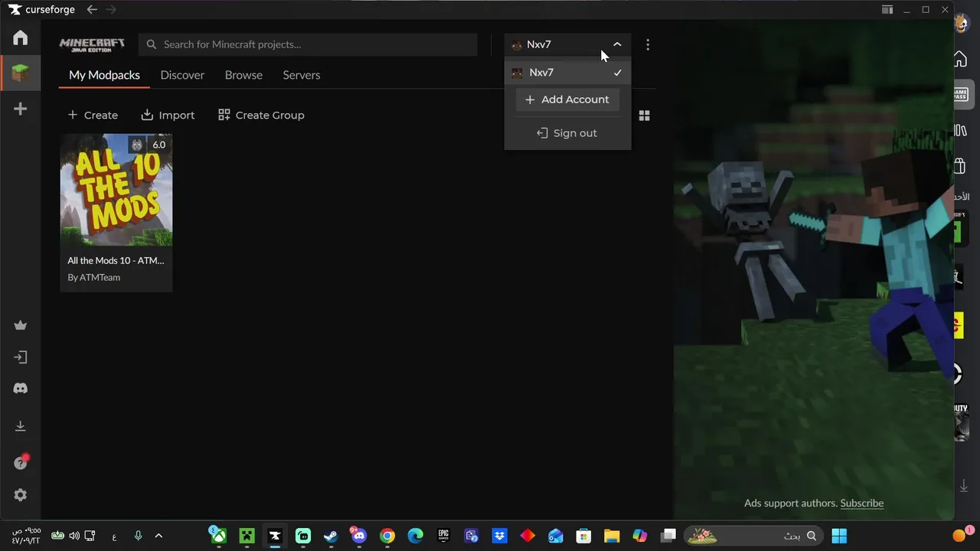The width and height of the screenshot is (980, 551).
Task: Click the microphone icon in system tray
Action: tap(138, 536)
